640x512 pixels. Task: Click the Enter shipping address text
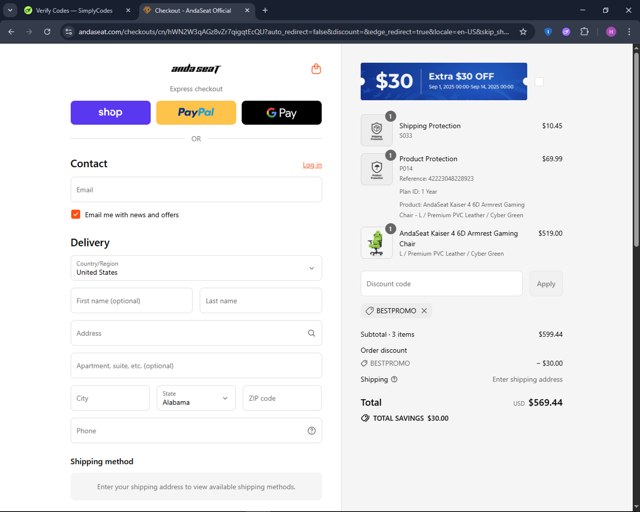pyautogui.click(x=527, y=379)
